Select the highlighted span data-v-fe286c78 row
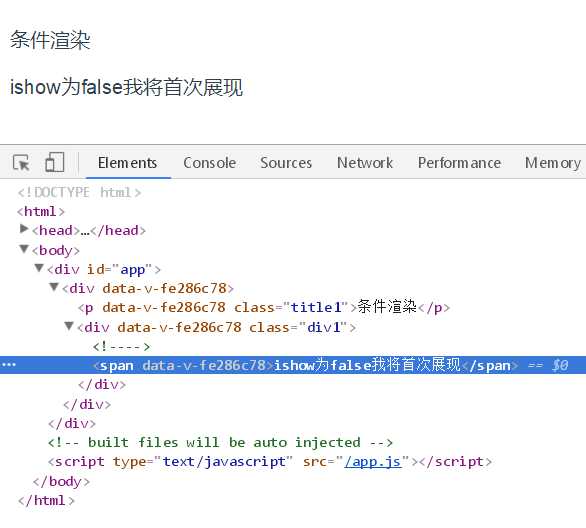The height and width of the screenshot is (528, 586). point(293,365)
